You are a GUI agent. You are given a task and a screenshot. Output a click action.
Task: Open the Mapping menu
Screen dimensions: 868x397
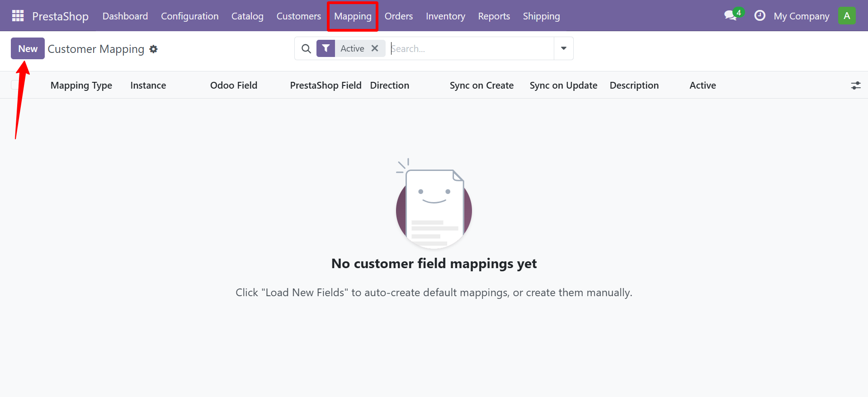point(353,16)
